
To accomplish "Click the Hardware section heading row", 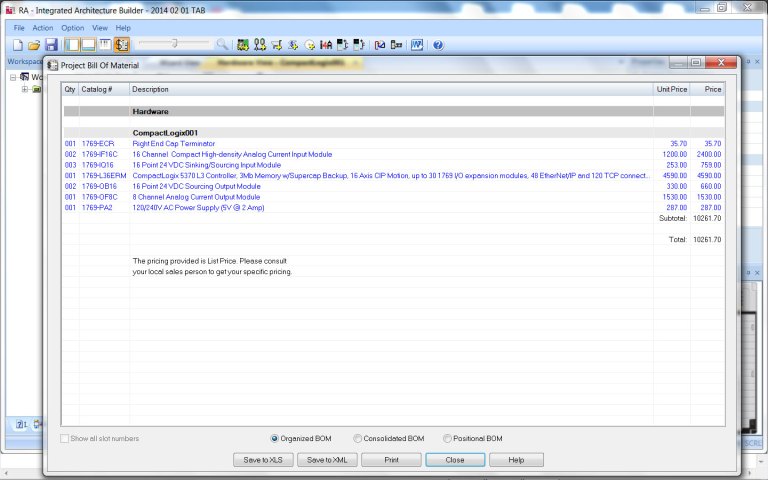I will point(394,111).
